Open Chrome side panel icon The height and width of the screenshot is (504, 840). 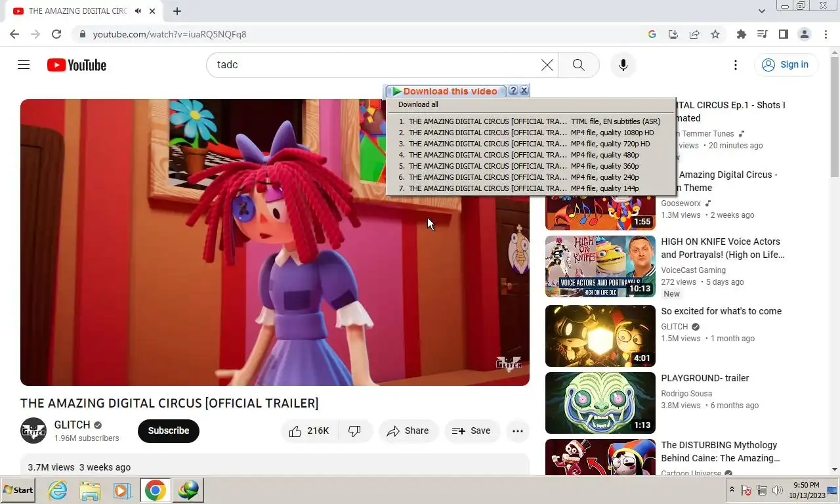(x=783, y=34)
